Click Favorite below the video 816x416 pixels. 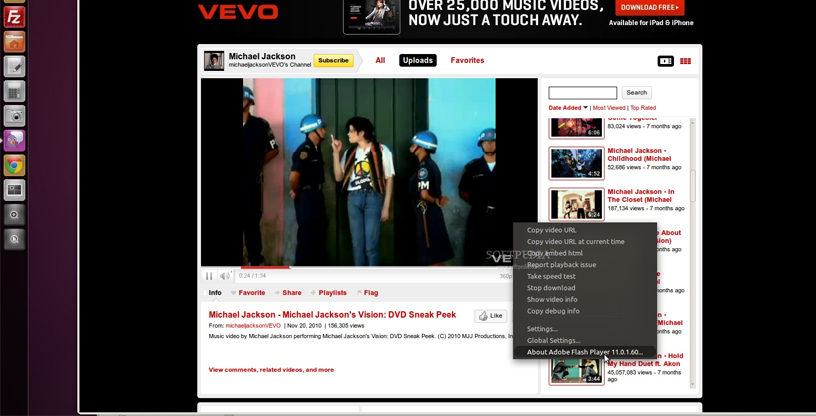248,293
